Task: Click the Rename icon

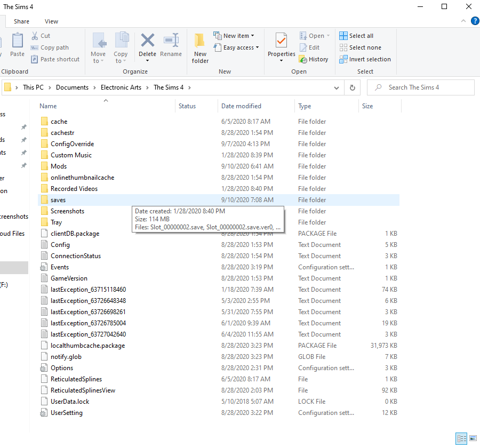Action: tap(171, 40)
